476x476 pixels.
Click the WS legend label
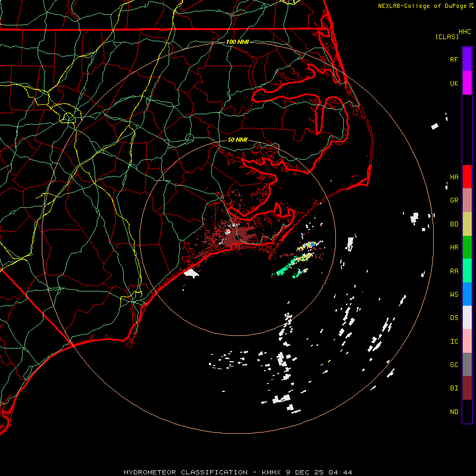(x=454, y=294)
